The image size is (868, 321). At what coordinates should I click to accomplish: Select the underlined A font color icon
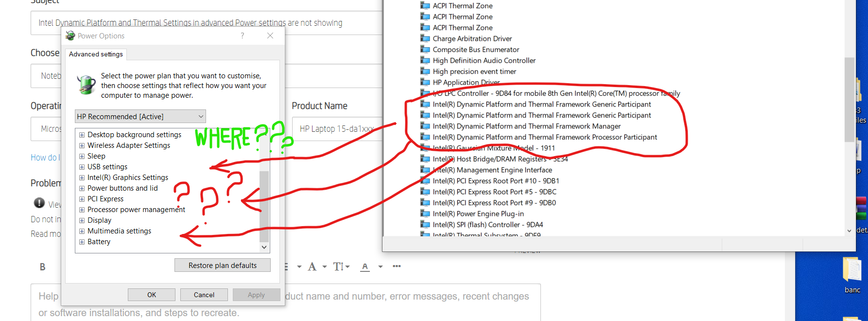[x=365, y=267]
